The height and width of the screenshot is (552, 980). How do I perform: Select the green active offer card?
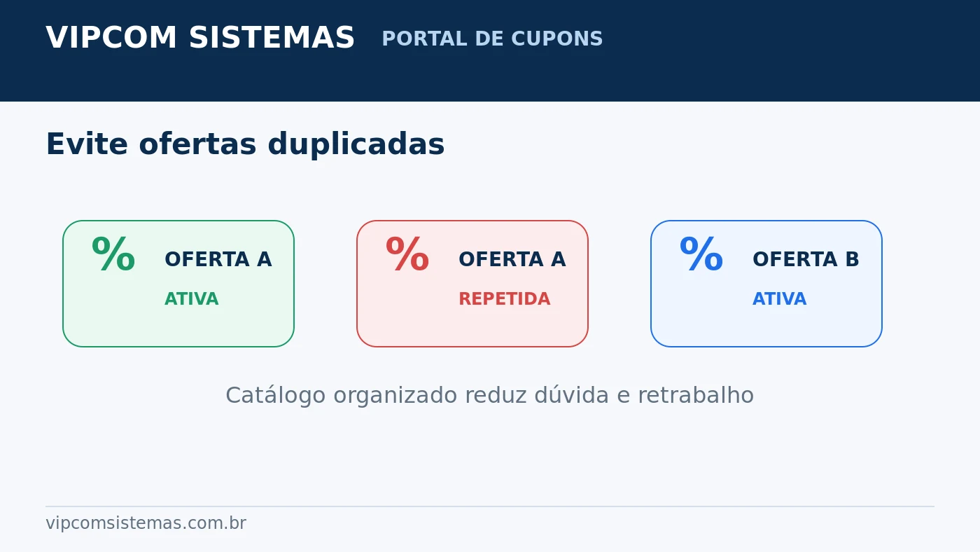pyautogui.click(x=178, y=284)
